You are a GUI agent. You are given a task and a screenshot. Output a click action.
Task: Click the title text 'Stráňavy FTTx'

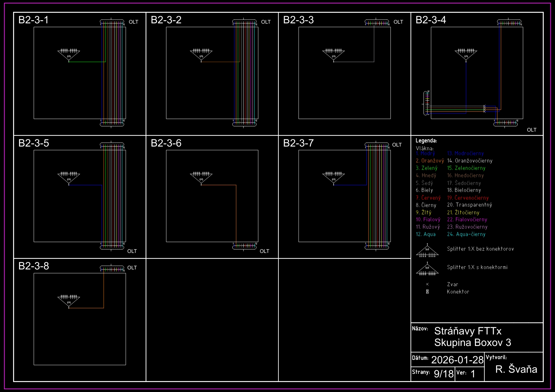click(468, 331)
